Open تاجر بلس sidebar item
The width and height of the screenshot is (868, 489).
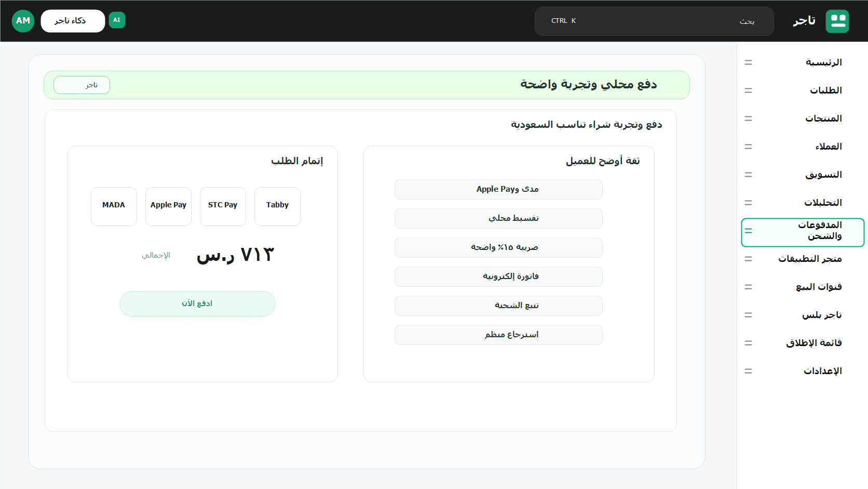coord(803,315)
